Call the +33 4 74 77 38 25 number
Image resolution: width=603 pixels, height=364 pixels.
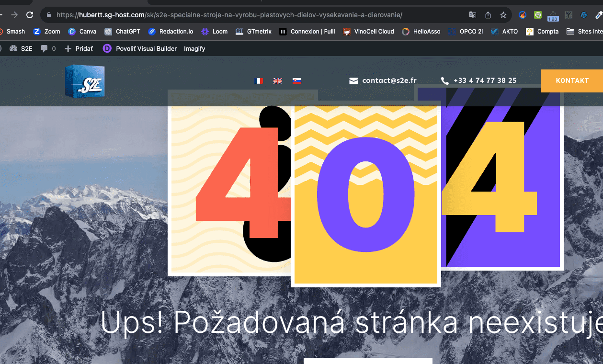click(x=485, y=80)
